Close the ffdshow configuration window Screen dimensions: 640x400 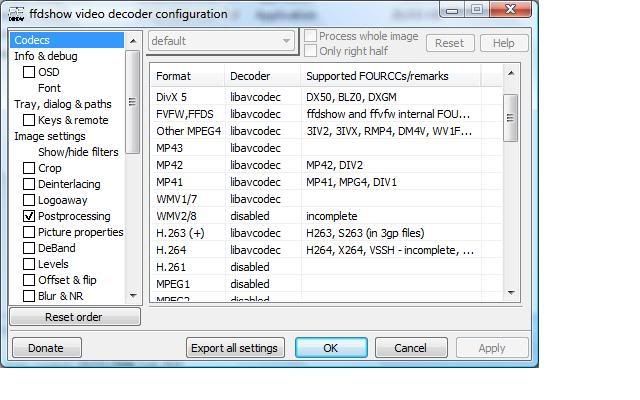(x=510, y=9)
